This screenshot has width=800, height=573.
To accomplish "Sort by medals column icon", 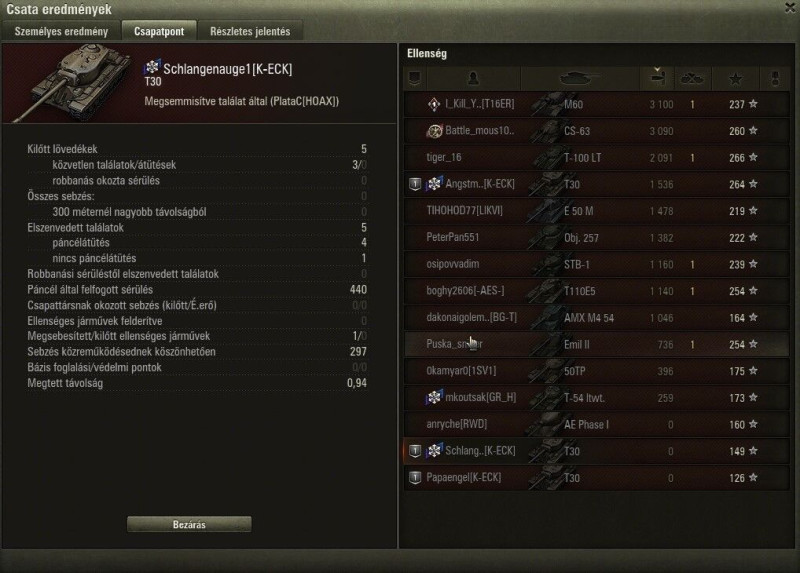I will pos(774,79).
